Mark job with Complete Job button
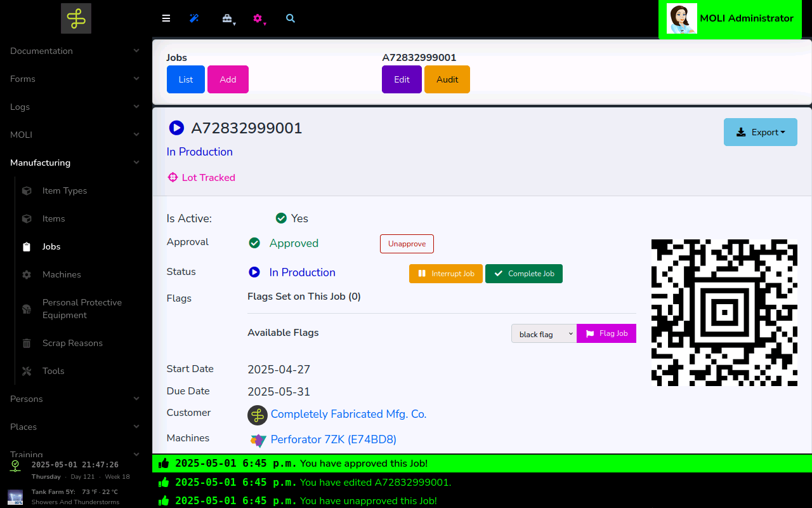812x508 pixels. click(523, 274)
